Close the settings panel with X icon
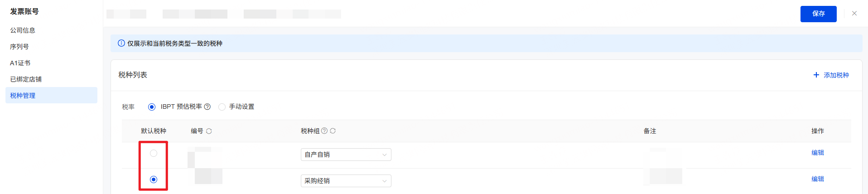Viewport: 868px width, 194px height. click(x=854, y=14)
